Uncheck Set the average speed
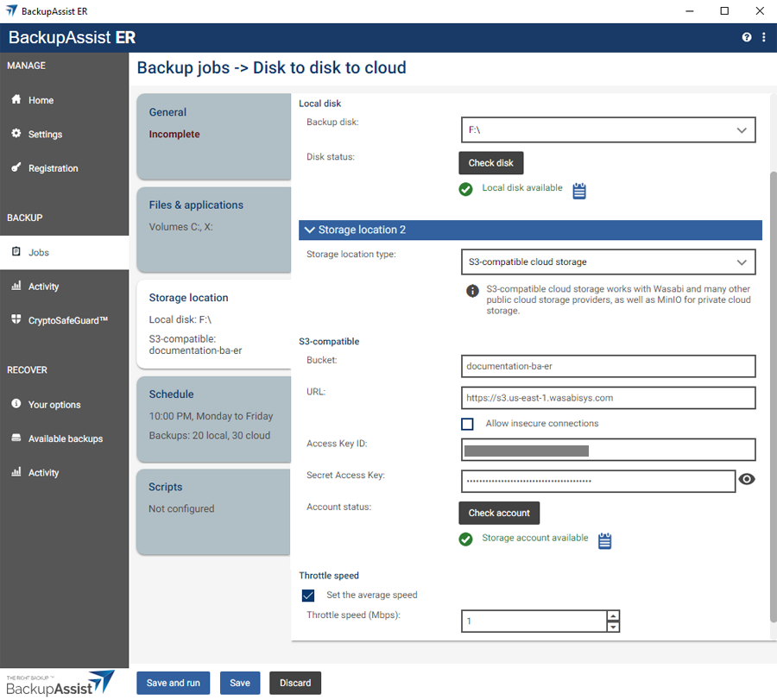 coord(308,596)
